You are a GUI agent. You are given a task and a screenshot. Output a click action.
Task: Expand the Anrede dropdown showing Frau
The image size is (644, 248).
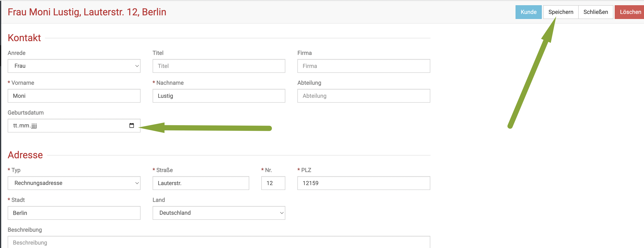point(74,66)
